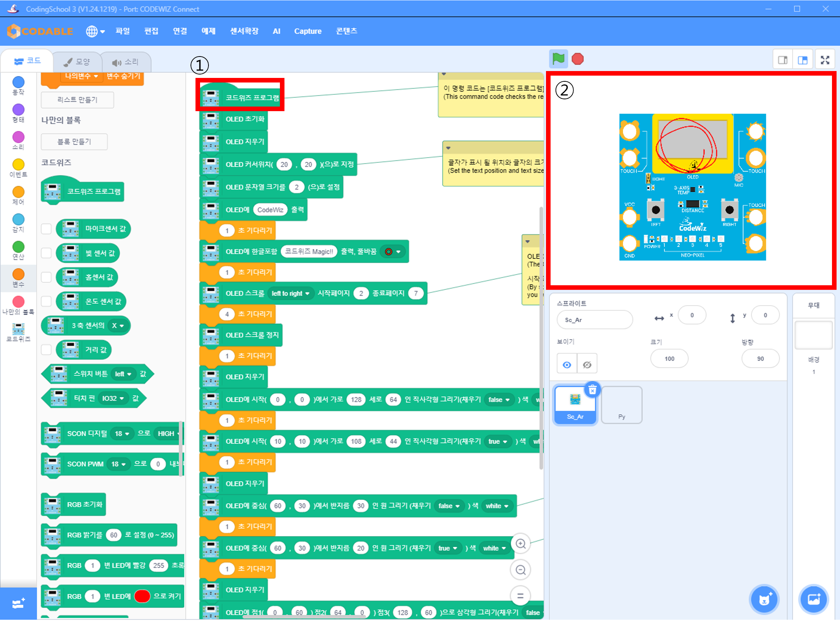The width and height of the screenshot is (840, 621).
Task: Switch to large stage layout icon
Action: (803, 60)
